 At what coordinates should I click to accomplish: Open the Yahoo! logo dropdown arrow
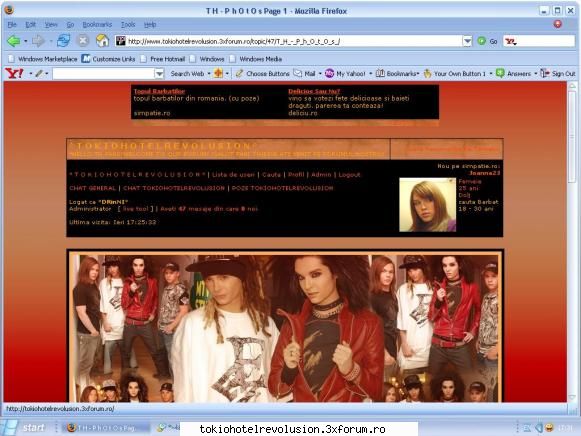(x=31, y=73)
